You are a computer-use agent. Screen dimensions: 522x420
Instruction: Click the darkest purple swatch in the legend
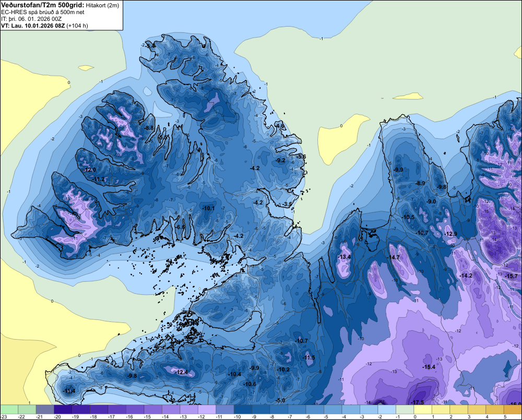click(63, 410)
